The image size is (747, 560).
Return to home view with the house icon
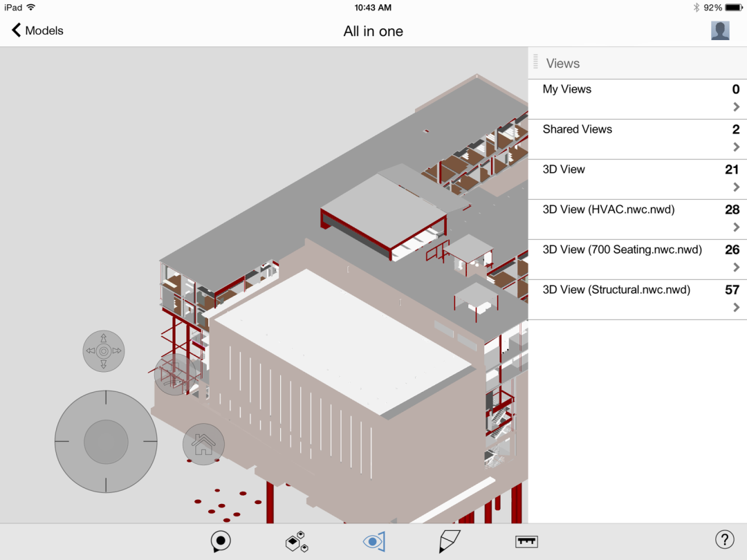coord(203,444)
